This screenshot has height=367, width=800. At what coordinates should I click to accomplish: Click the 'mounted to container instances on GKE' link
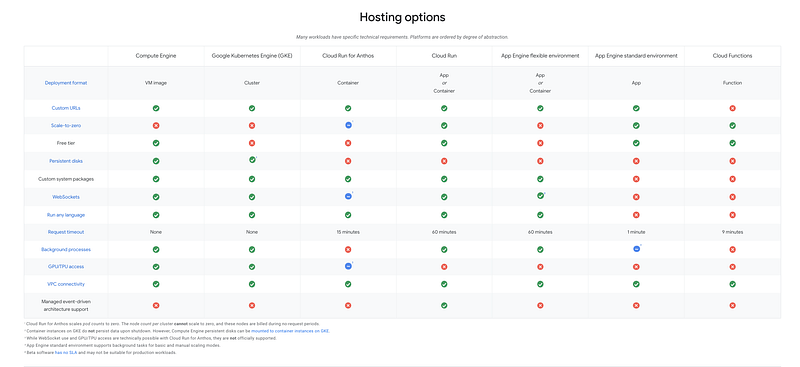click(x=290, y=331)
